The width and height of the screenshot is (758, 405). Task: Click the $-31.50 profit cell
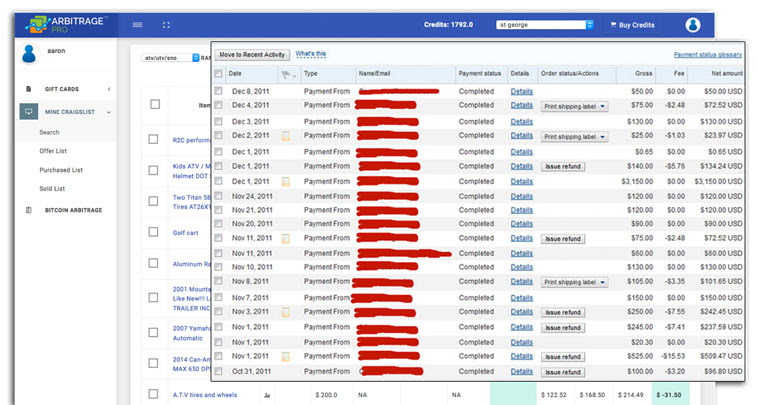coord(669,395)
